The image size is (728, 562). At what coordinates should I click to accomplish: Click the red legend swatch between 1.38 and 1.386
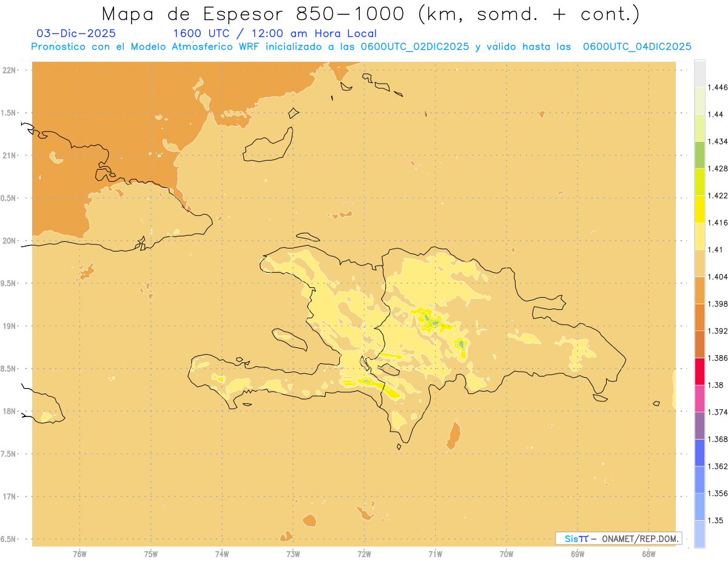click(699, 371)
